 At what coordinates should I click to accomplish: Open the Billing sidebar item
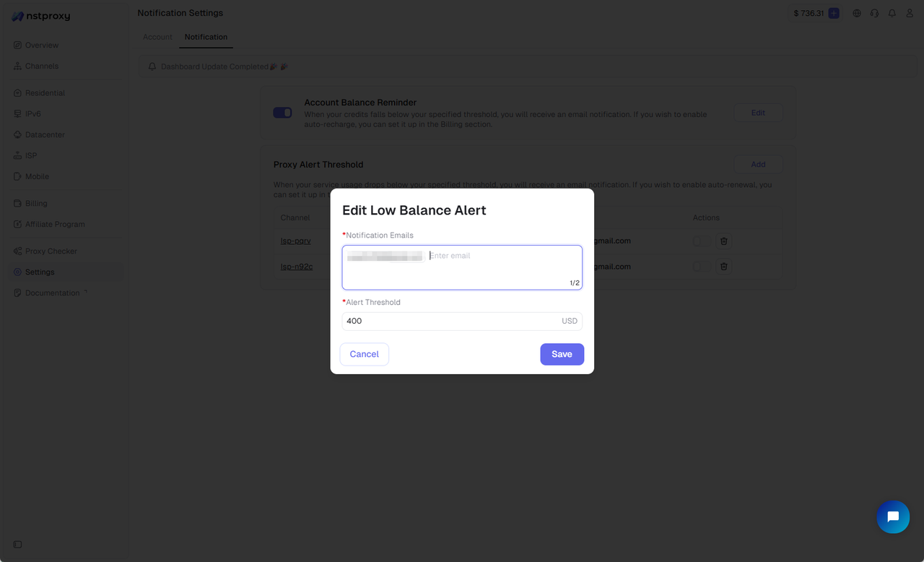tap(36, 204)
